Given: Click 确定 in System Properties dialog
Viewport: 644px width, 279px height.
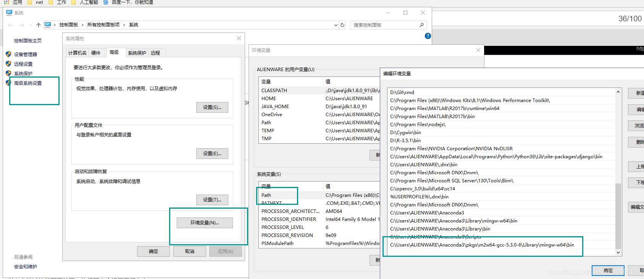Looking at the screenshot, I should click(153, 251).
